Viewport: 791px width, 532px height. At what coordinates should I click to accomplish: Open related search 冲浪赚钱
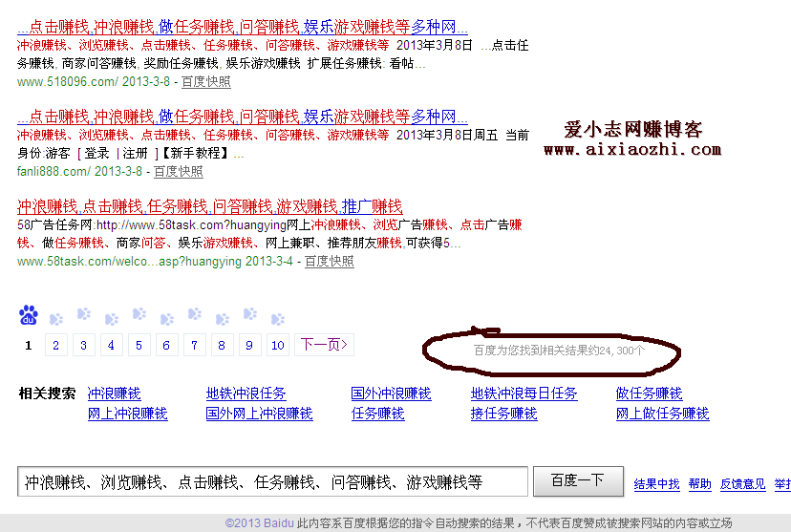pos(115,394)
